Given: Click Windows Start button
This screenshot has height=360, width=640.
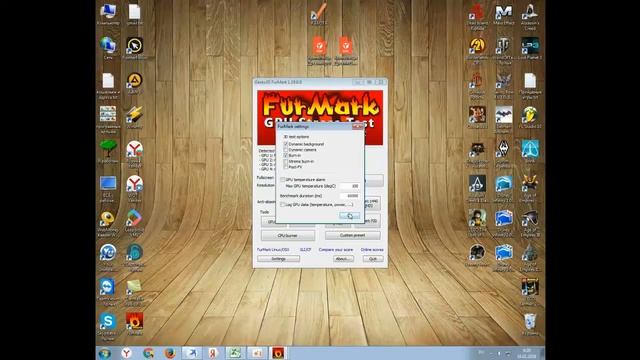Looking at the screenshot, I should pos(105,353).
